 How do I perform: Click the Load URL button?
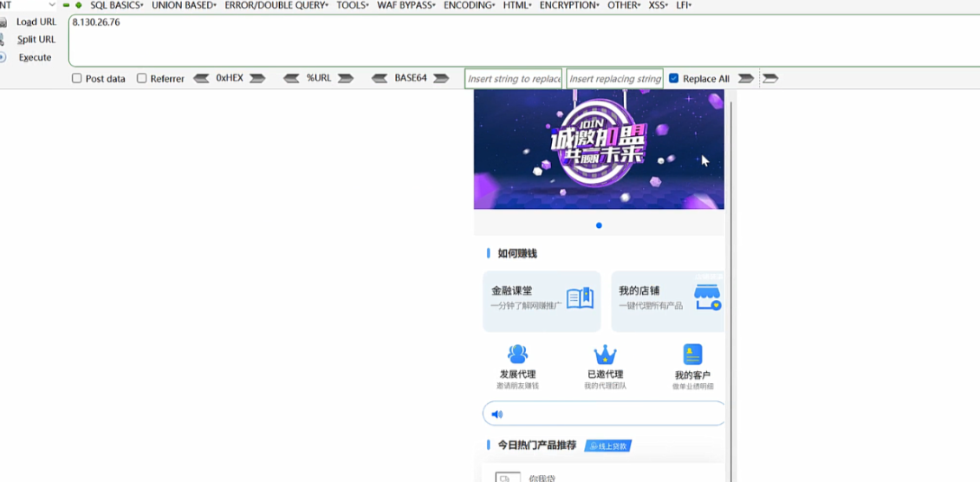[x=36, y=22]
